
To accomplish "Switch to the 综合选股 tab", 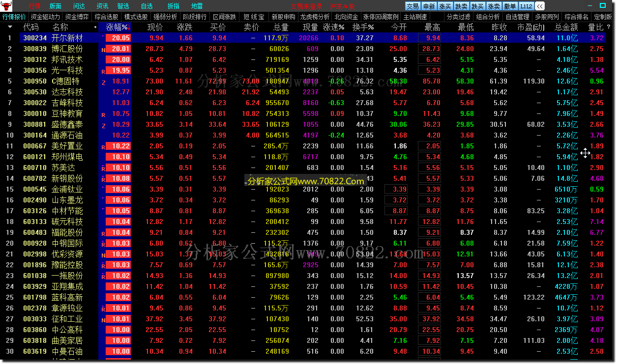I will [x=107, y=17].
